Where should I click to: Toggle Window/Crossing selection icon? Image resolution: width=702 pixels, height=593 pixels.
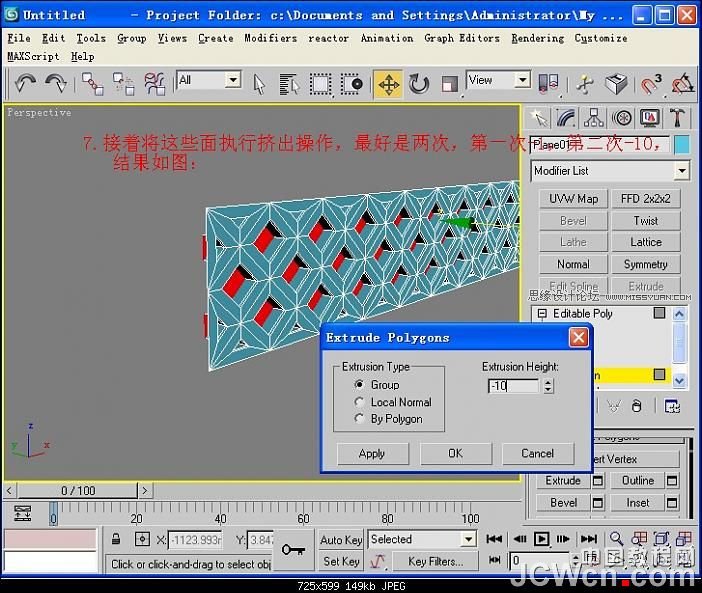point(351,84)
